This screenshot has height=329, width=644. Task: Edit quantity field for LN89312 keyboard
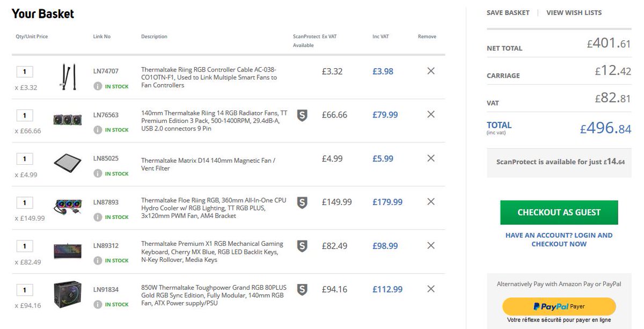pos(25,246)
